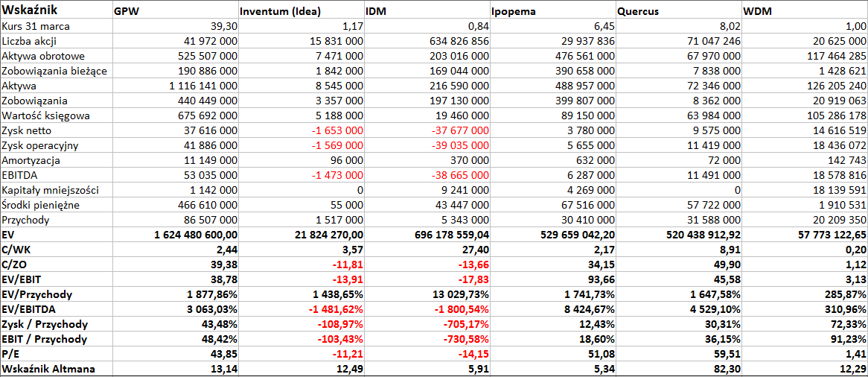Screen dimensions: 868x377
Task: Click the EBITDA row label
Action: (x=18, y=176)
